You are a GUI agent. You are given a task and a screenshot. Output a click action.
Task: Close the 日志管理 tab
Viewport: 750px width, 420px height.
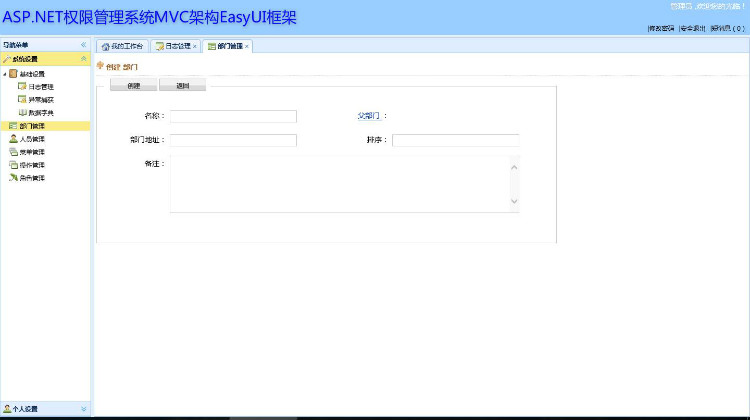(195, 46)
